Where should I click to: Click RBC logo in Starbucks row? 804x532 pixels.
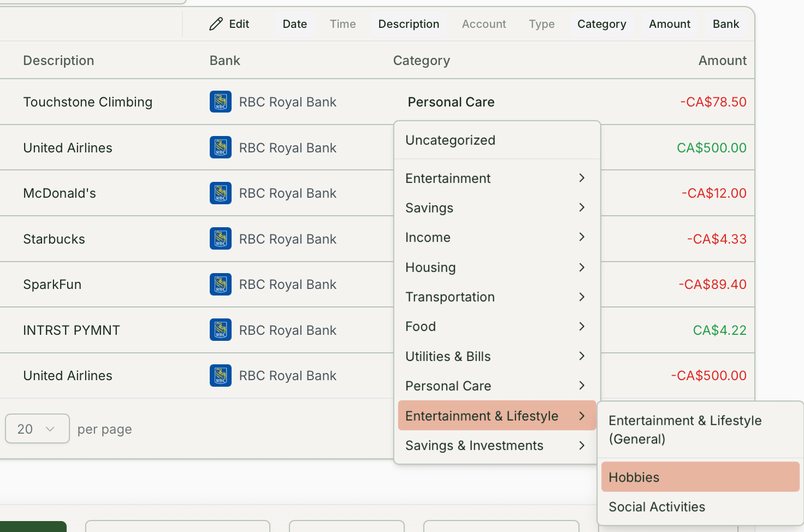coord(221,239)
